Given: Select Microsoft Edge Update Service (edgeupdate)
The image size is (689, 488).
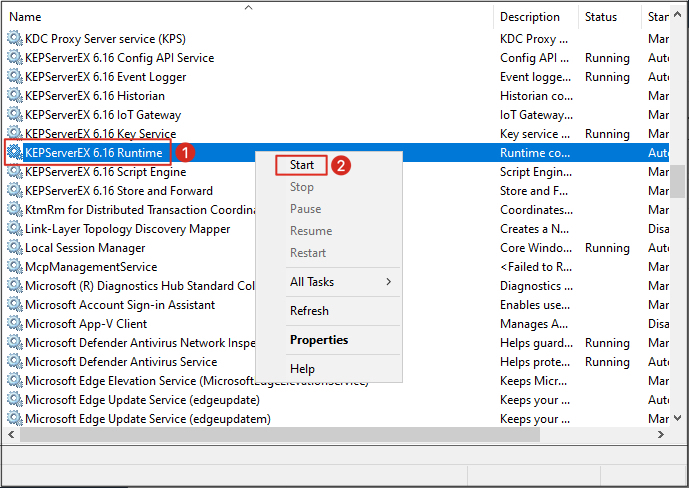Looking at the screenshot, I should coord(142,399).
